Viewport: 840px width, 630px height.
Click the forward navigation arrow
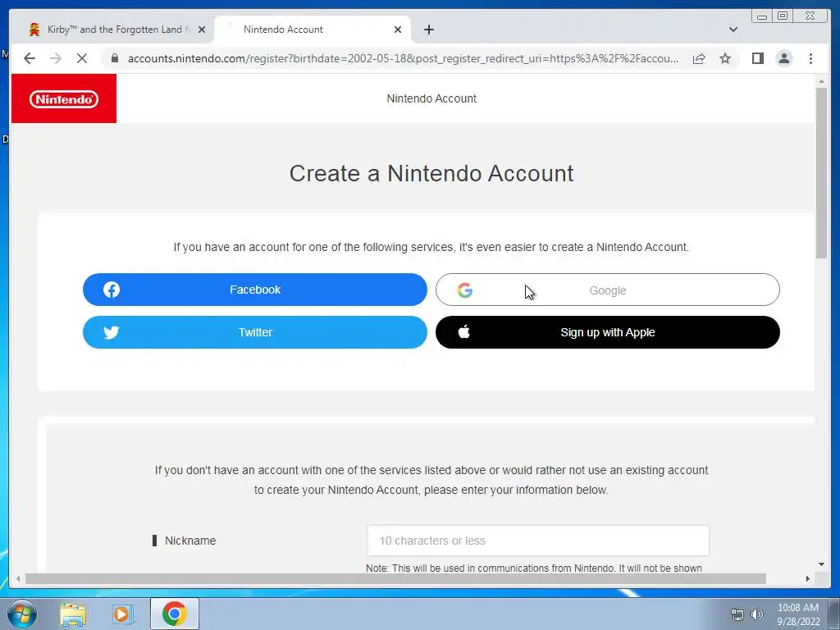(56, 58)
